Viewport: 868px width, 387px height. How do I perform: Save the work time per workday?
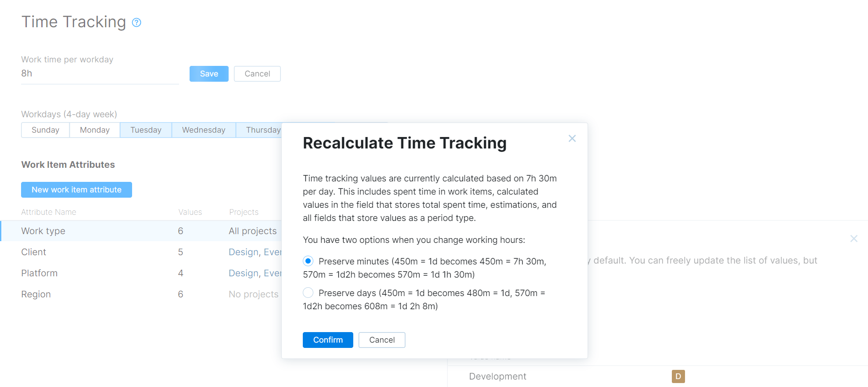tap(209, 74)
